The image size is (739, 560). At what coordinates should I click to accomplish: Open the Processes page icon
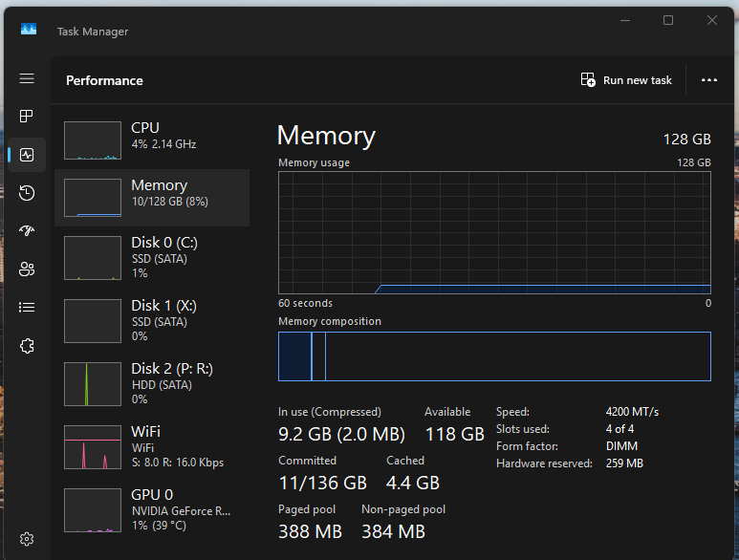(x=27, y=117)
